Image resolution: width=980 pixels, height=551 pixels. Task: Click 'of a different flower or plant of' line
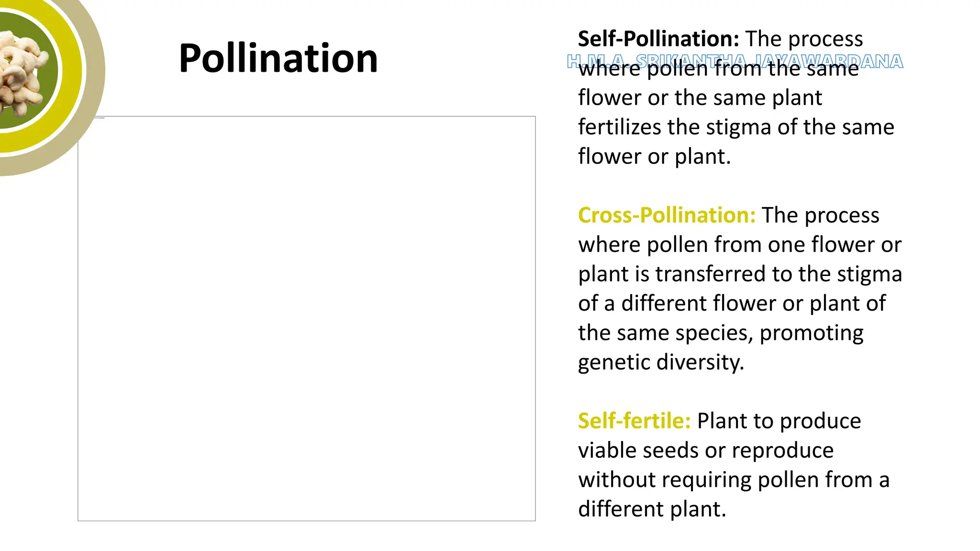point(731,303)
